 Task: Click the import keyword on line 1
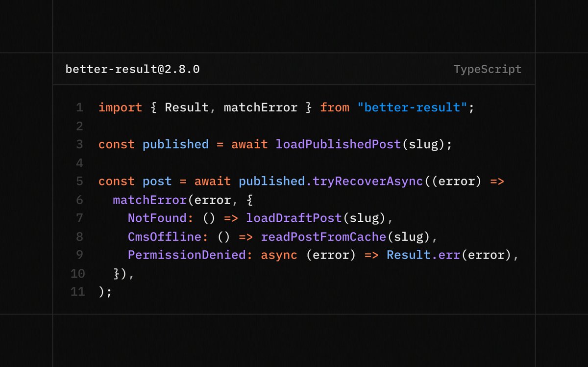pos(120,107)
